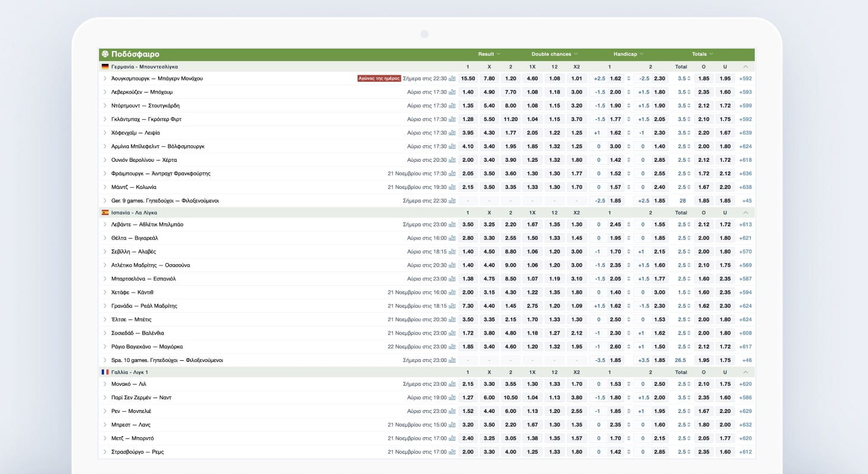Click the football icon beside Ποδόσφαιρο
The width and height of the screenshot is (868, 474).
105,54
